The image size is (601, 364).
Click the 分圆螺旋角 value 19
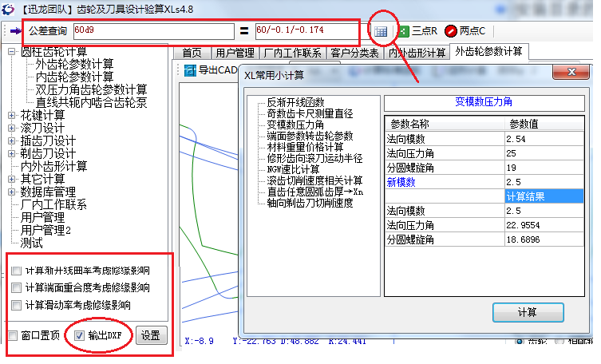pos(544,168)
